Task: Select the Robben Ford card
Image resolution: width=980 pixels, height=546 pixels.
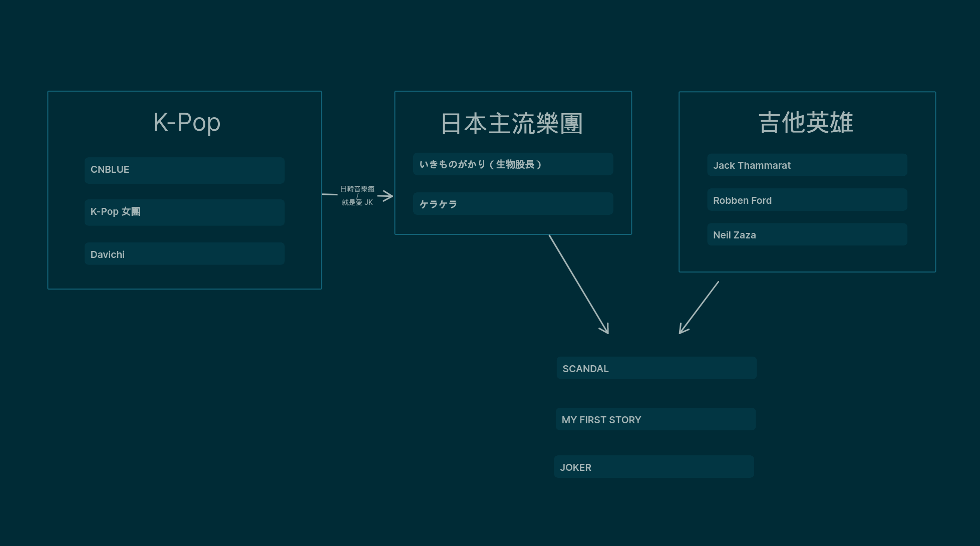Action: click(807, 199)
